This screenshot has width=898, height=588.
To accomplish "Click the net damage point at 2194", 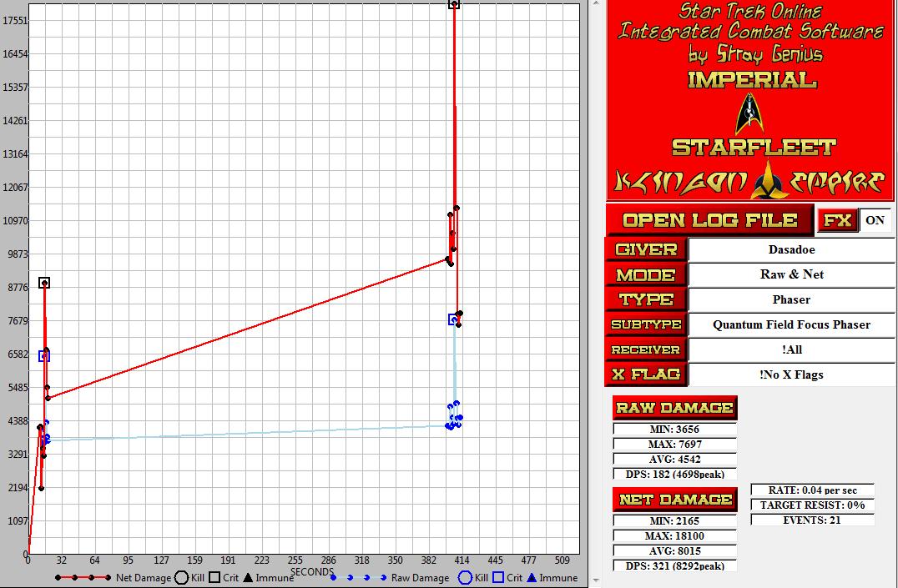I will [41, 489].
